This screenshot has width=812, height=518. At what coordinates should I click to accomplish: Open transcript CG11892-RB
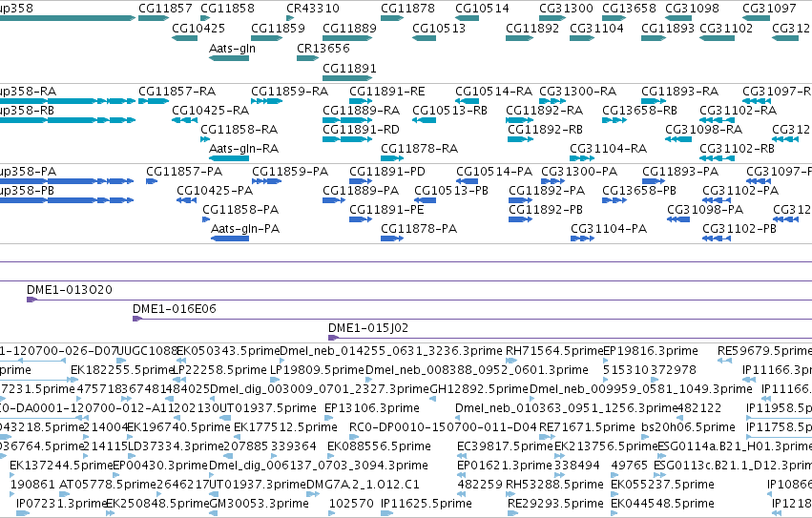[x=545, y=130]
